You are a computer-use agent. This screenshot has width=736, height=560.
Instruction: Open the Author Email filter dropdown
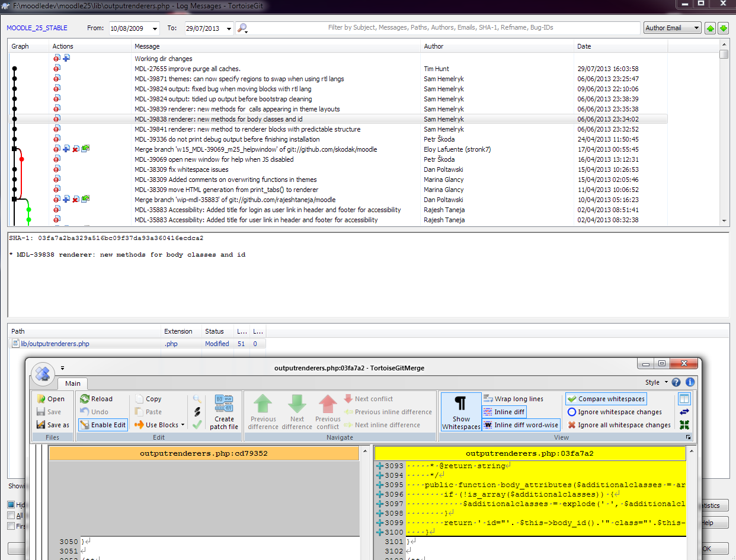[x=672, y=28]
